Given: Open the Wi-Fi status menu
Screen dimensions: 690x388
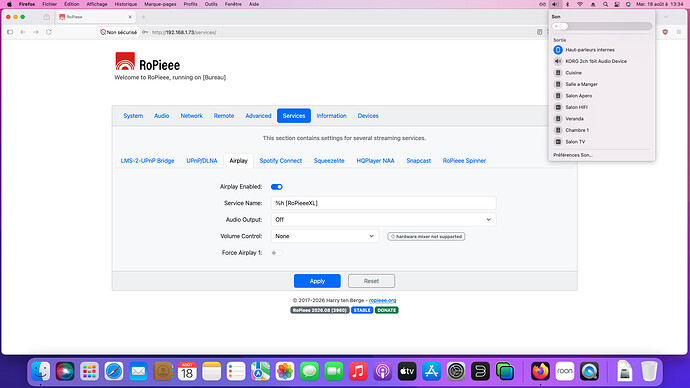Looking at the screenshot, I should click(580, 4).
